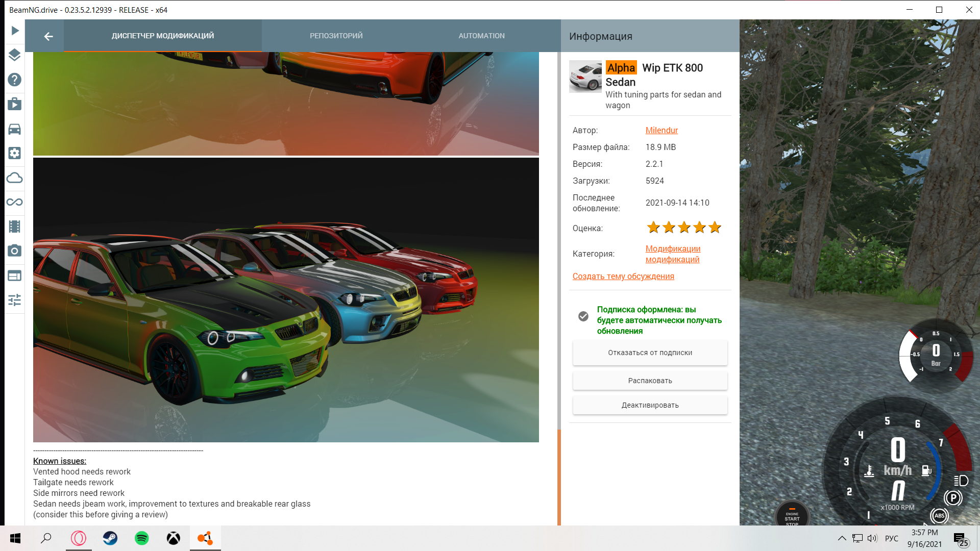This screenshot has width=980, height=551.
Task: Open the taskbar clock showing 3:57 PM
Action: [924, 538]
